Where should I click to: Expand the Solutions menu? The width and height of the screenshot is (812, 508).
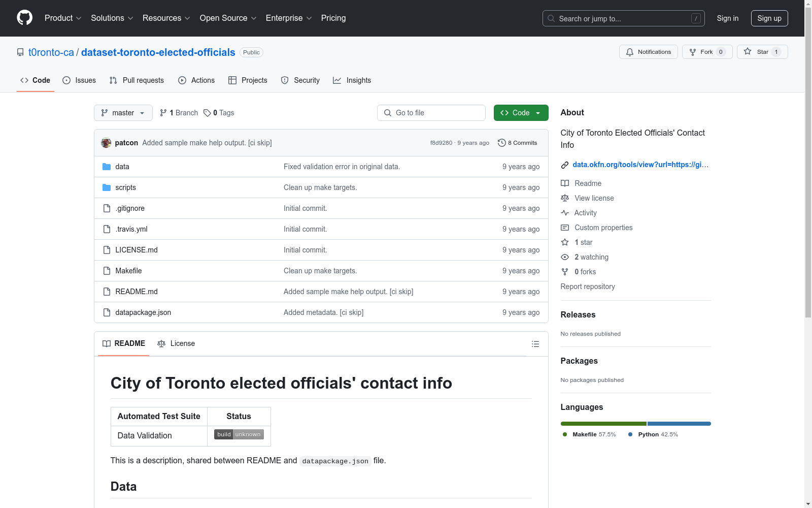click(112, 18)
